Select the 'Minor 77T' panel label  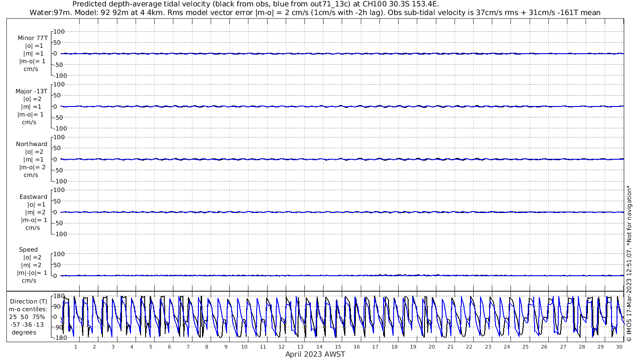32,38
